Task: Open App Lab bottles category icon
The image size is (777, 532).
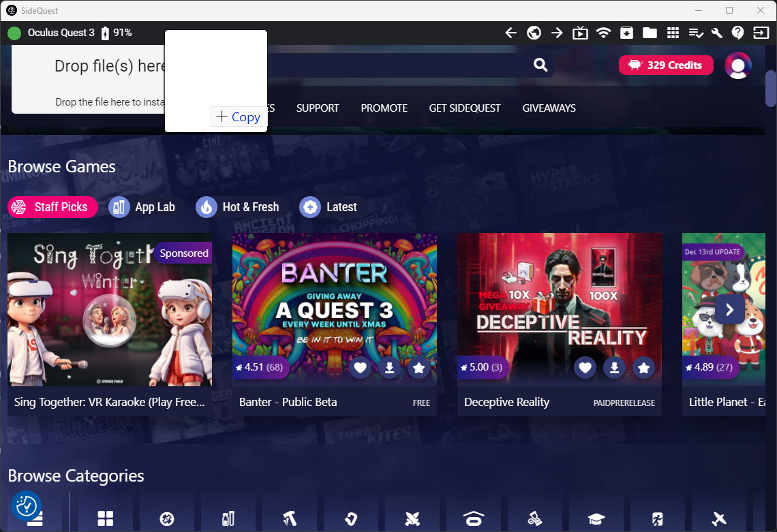Action: (228, 518)
